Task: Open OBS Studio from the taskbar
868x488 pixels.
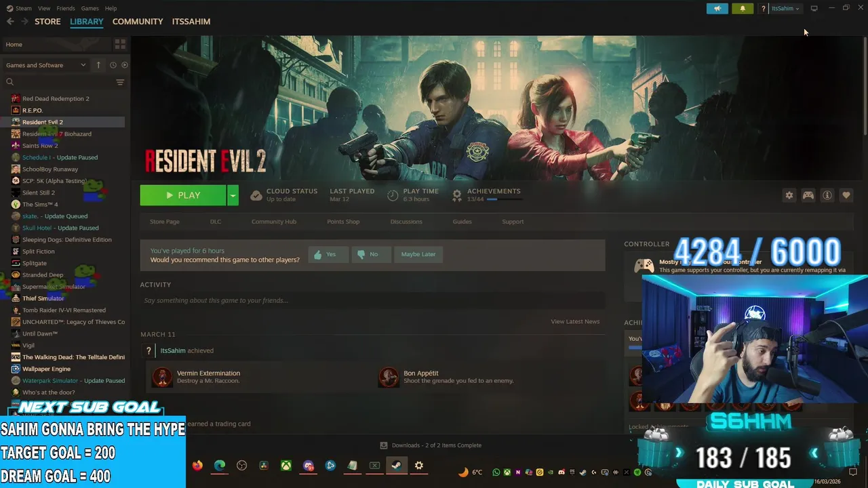Action: pyautogui.click(x=242, y=466)
